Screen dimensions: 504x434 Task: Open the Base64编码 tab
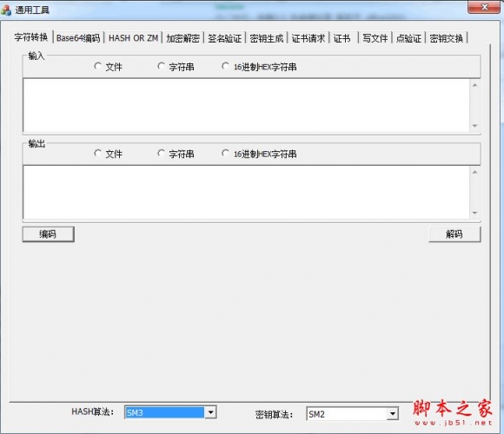pyautogui.click(x=78, y=38)
